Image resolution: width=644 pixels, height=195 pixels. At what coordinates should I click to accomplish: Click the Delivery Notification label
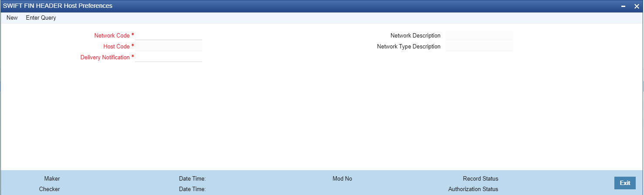(105, 57)
